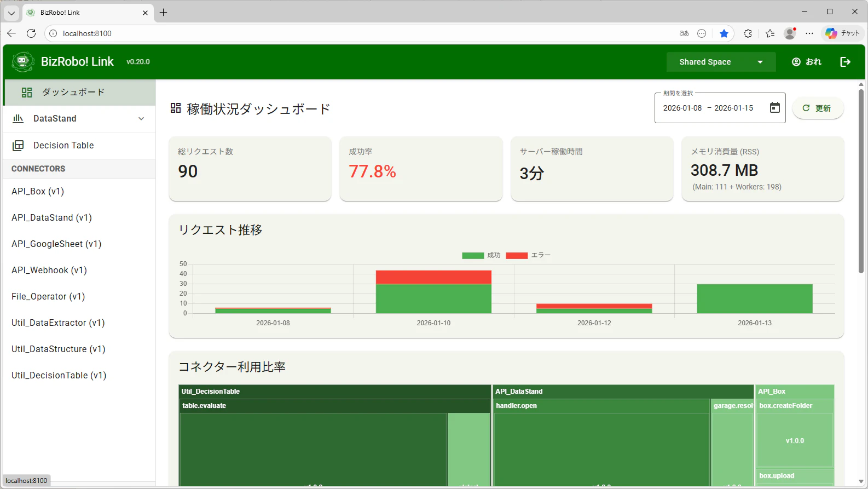The height and width of the screenshot is (489, 868).
Task: Open the browser extensions puzzle icon
Action: (748, 33)
